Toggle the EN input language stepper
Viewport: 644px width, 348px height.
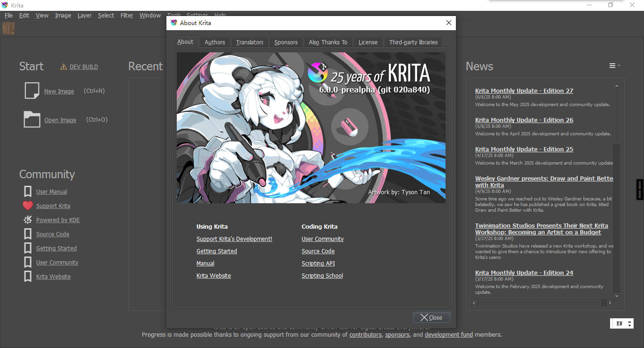click(629, 323)
